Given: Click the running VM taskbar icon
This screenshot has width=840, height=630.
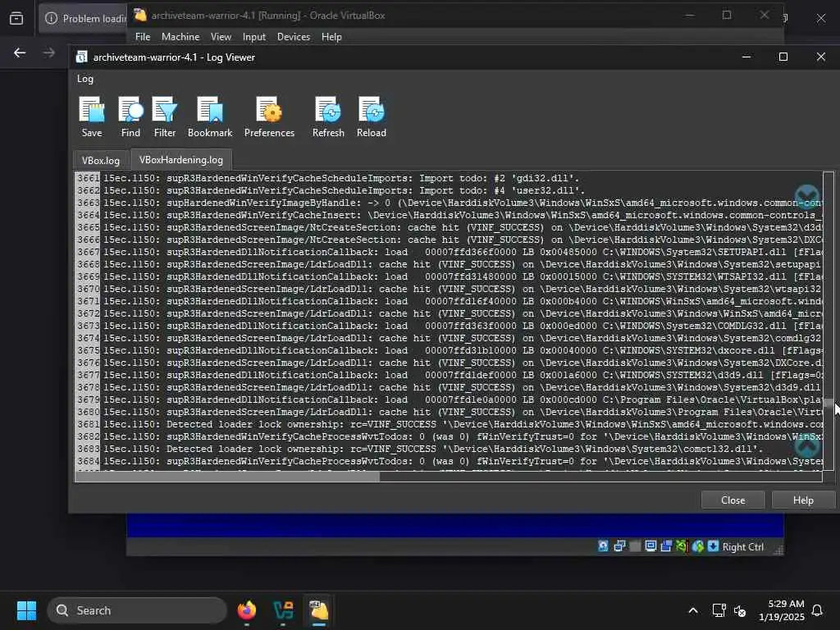Looking at the screenshot, I should (x=319, y=610).
